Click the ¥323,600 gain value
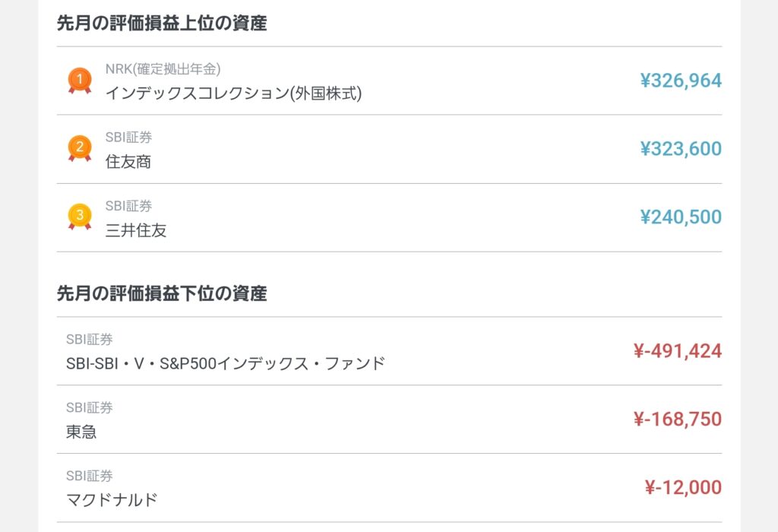The height and width of the screenshot is (532, 778). coord(681,149)
